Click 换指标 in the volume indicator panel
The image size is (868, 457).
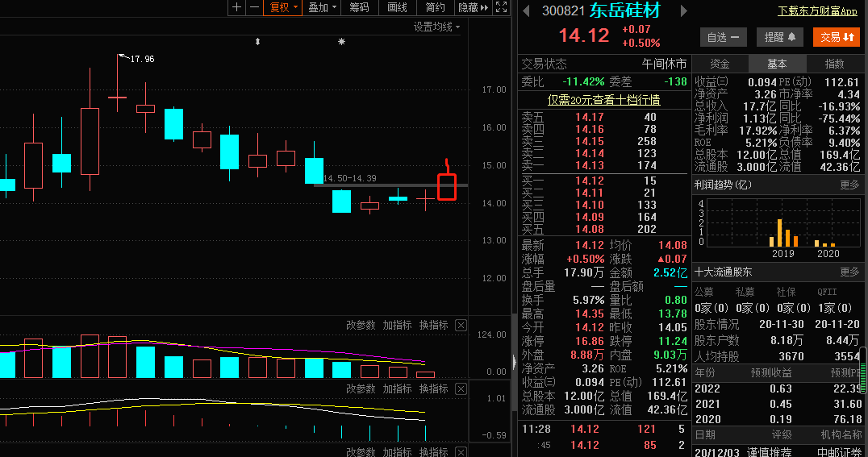point(433,325)
